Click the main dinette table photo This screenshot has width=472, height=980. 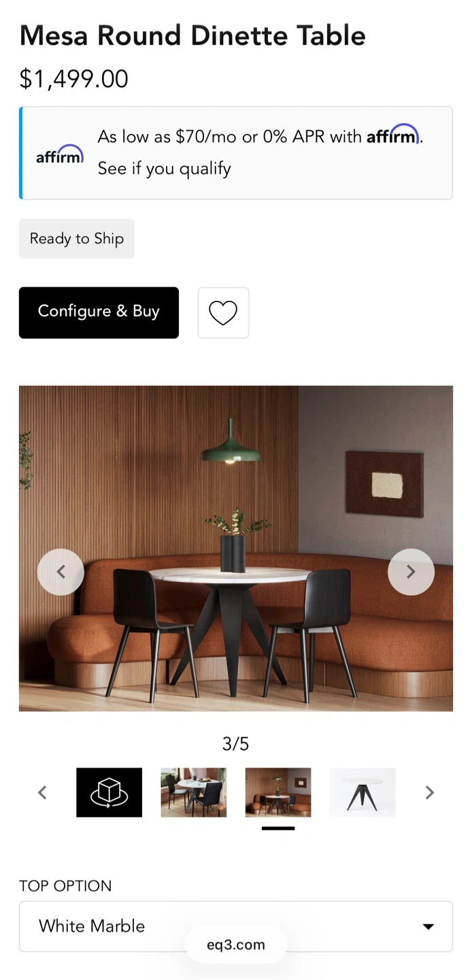coord(235,549)
